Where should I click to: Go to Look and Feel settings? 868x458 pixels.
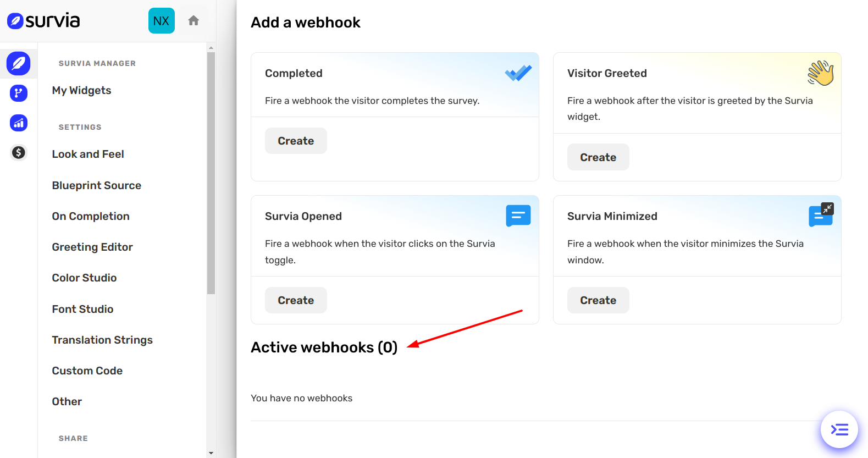pos(88,154)
